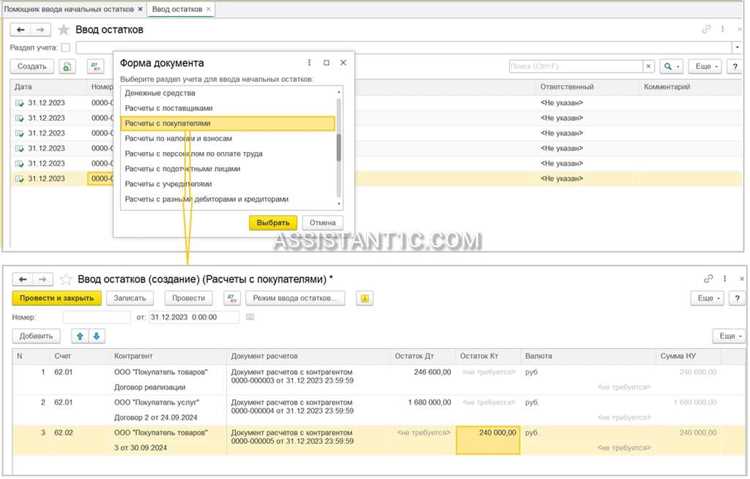Open Еще menu in list window toolbar
The width and height of the screenshot is (750, 479).
coord(705,67)
